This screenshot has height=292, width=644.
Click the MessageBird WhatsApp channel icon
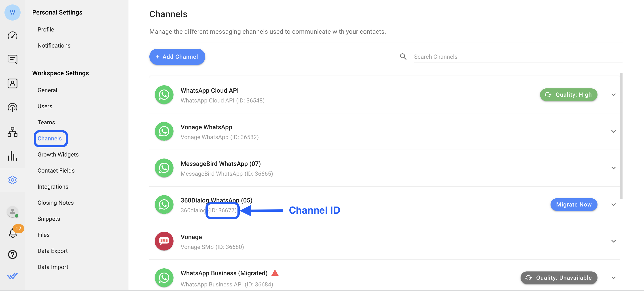164,168
